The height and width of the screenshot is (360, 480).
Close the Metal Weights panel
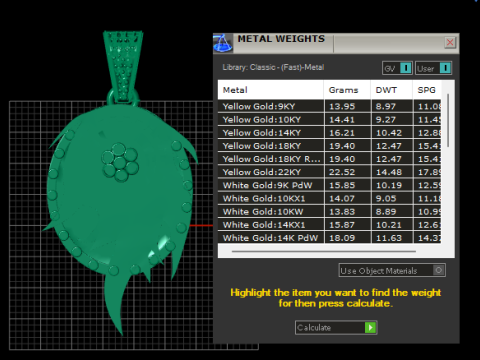[450, 42]
